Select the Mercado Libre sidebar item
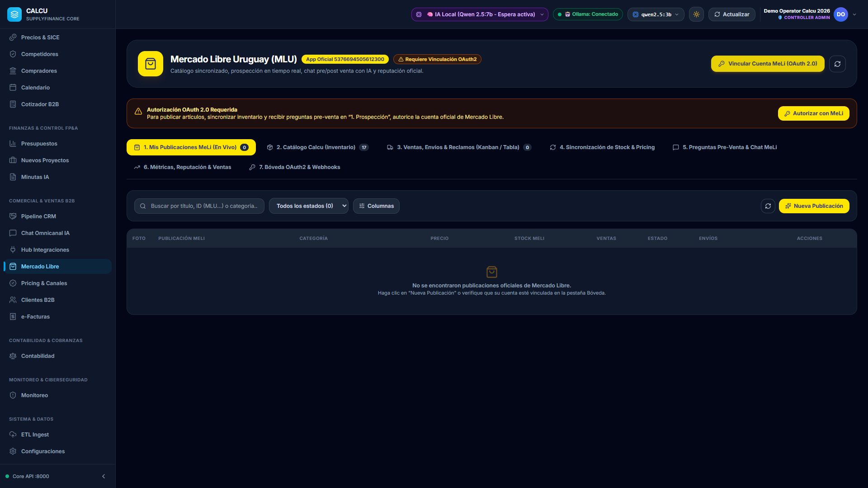Image resolution: width=868 pixels, height=488 pixels. pyautogui.click(x=57, y=267)
